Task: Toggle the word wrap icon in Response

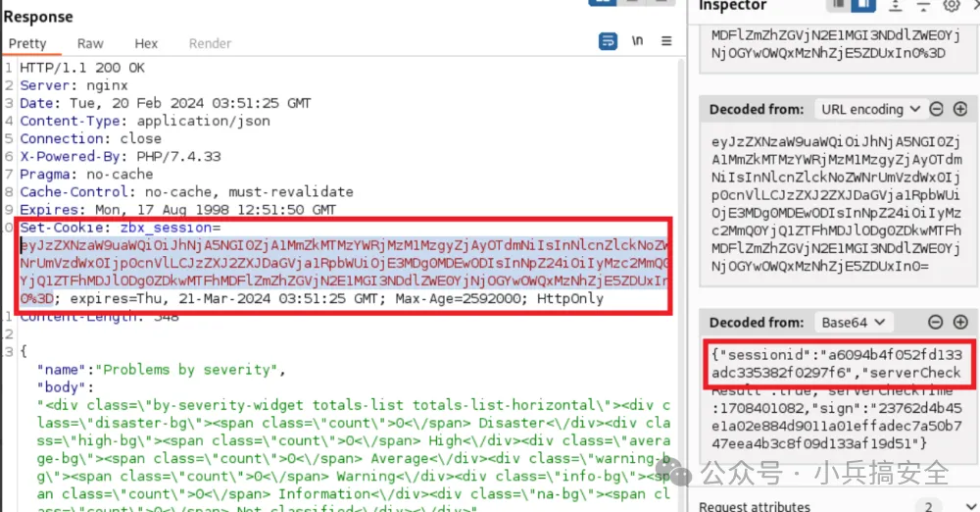Action: tap(609, 42)
